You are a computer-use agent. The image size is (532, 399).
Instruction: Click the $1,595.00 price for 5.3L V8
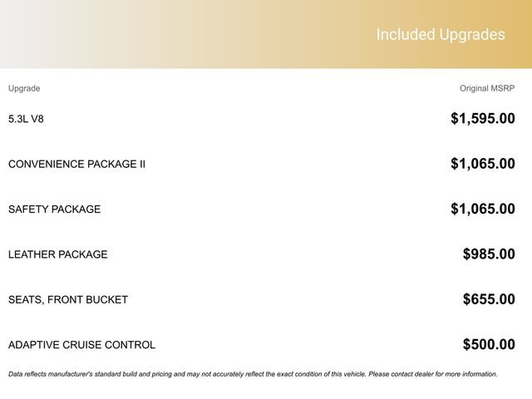[x=482, y=119]
